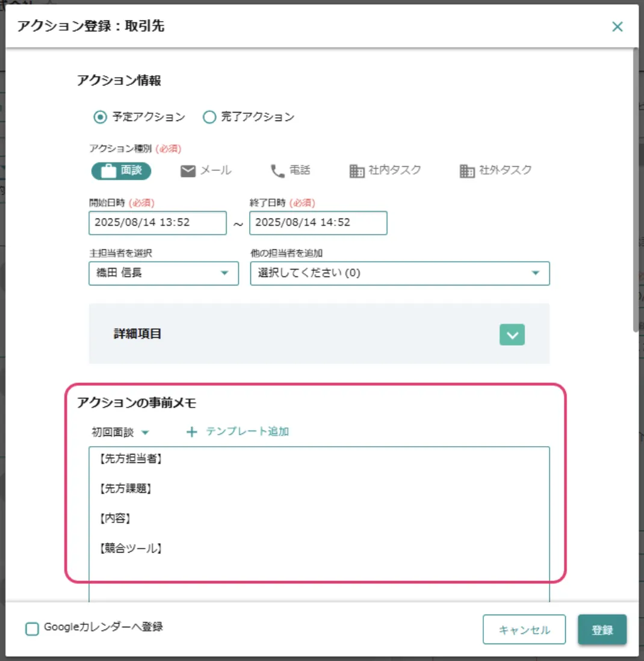Click the キャンセル button

click(x=524, y=630)
